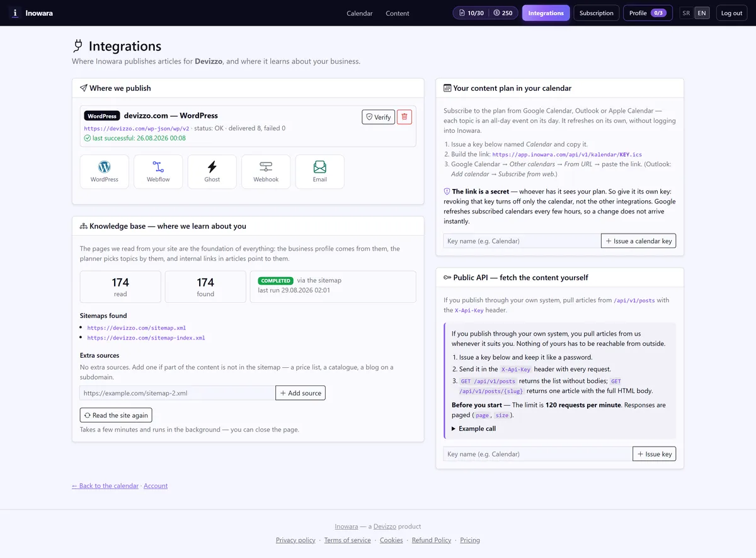
Task: Open the devizzo.com/wp-json/wp/v2 link
Action: pos(137,128)
